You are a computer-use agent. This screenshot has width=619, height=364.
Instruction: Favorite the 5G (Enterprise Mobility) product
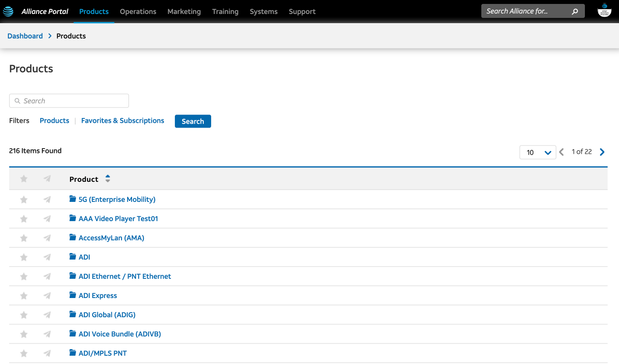coord(24,200)
